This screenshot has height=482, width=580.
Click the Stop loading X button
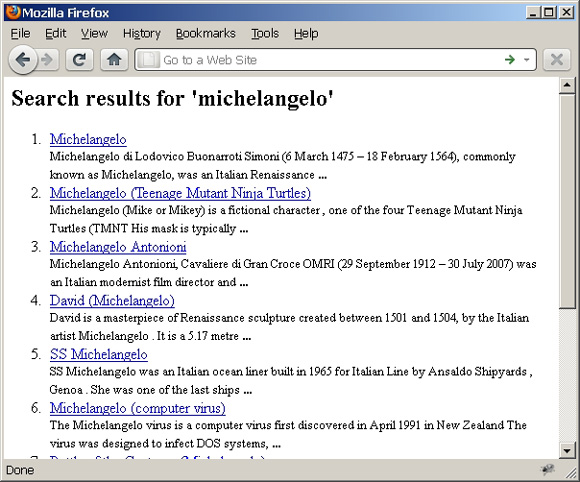[x=557, y=60]
